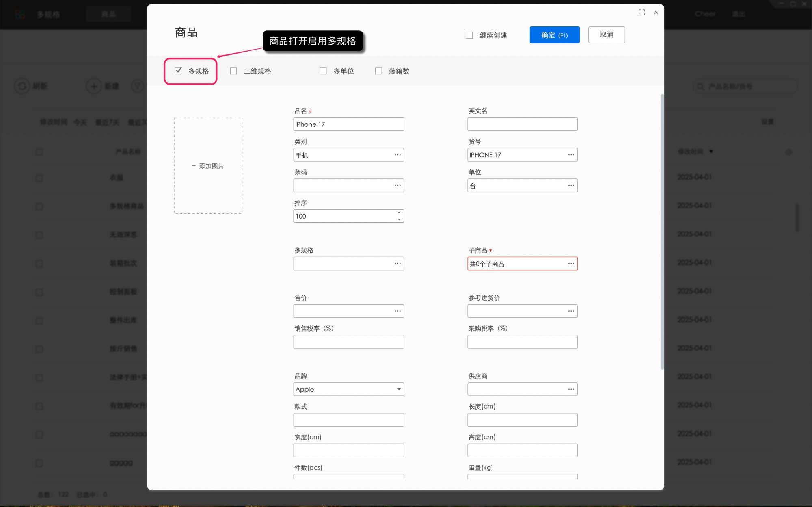
Task: Select the 最近7天 time filter
Action: coord(106,122)
